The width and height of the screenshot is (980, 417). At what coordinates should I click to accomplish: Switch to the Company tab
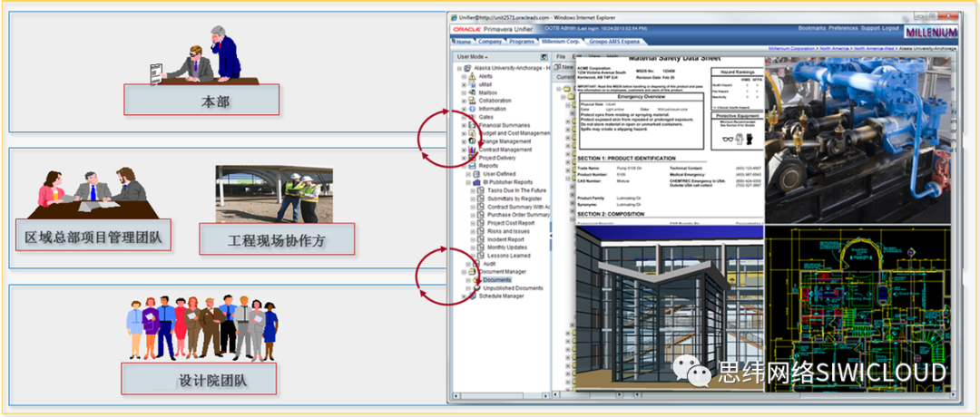tap(489, 42)
